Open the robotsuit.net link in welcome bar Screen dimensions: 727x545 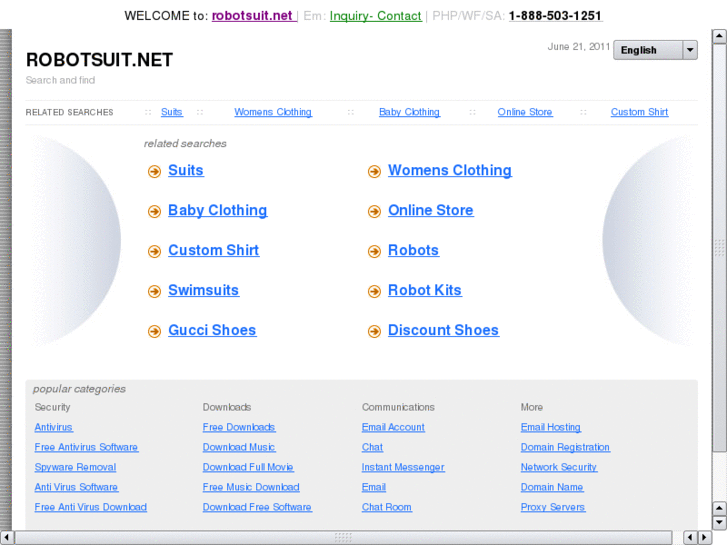(x=252, y=16)
